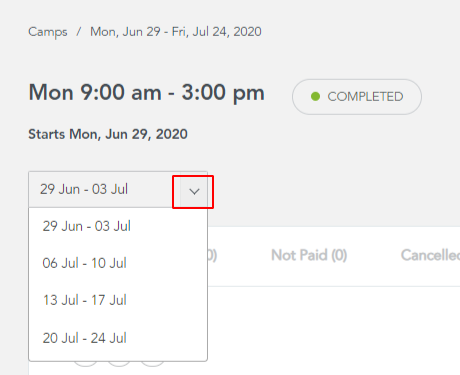Click the breadcrumb slash separator
Viewport: 460px width, 375px height.
[x=79, y=32]
